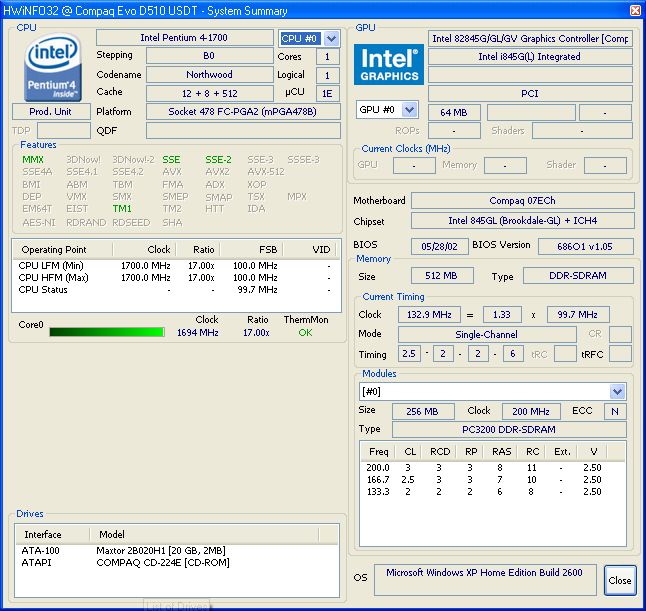Click the Intel Graphics logo
The width and height of the screenshot is (646, 611).
click(x=389, y=63)
